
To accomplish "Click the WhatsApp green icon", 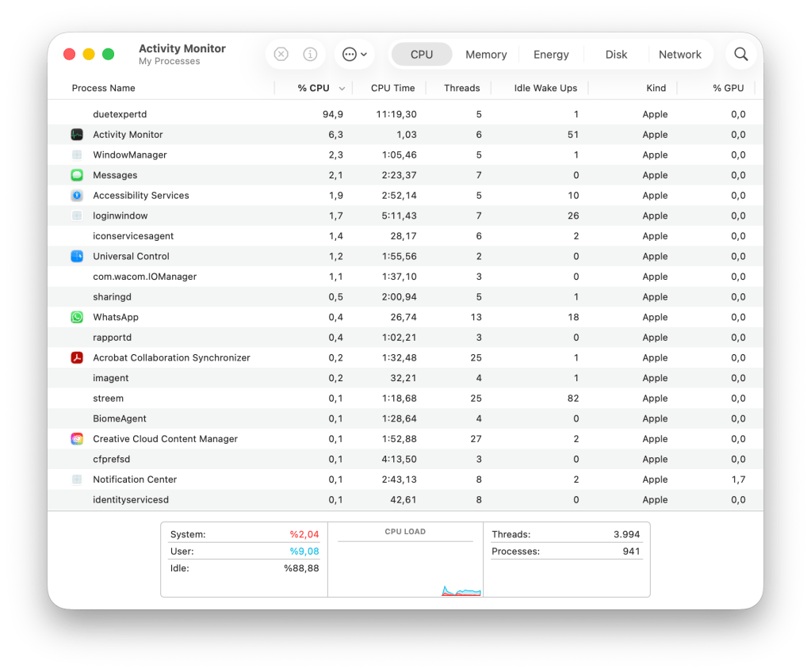I will 77,317.
